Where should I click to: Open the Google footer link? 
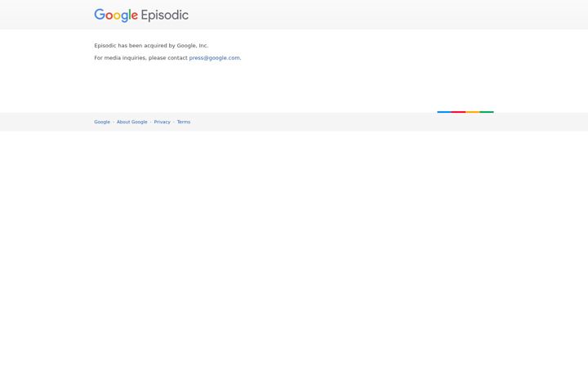pos(102,122)
